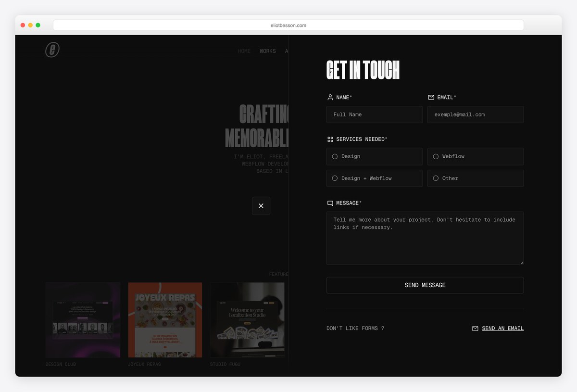Image resolution: width=577 pixels, height=392 pixels.
Task: Focus the Full Name input field
Action: (x=375, y=114)
